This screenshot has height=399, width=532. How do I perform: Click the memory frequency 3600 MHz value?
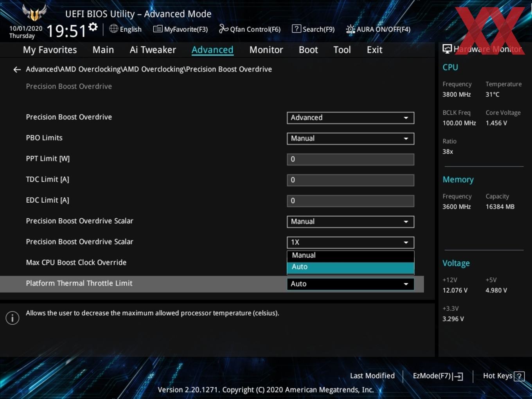(x=457, y=207)
